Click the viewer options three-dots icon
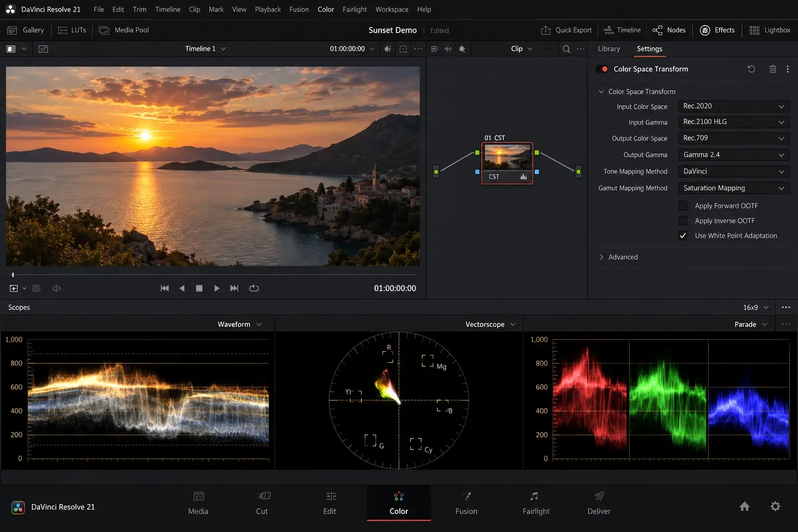This screenshot has height=532, width=798. coord(418,49)
